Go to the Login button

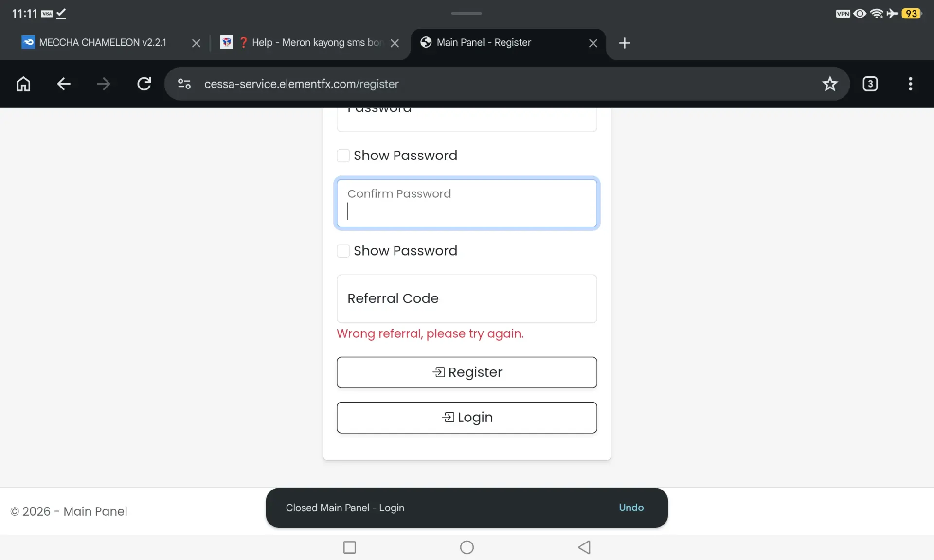pyautogui.click(x=467, y=418)
